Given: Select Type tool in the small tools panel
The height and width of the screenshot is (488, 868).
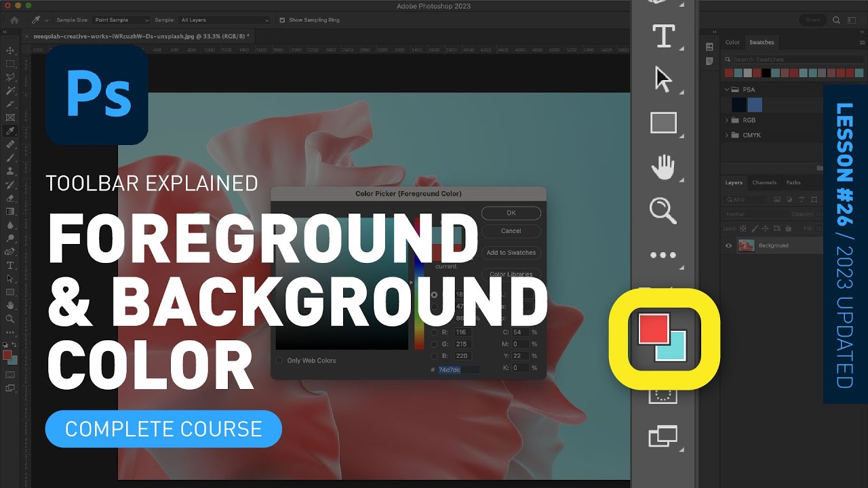Looking at the screenshot, I should (10, 265).
